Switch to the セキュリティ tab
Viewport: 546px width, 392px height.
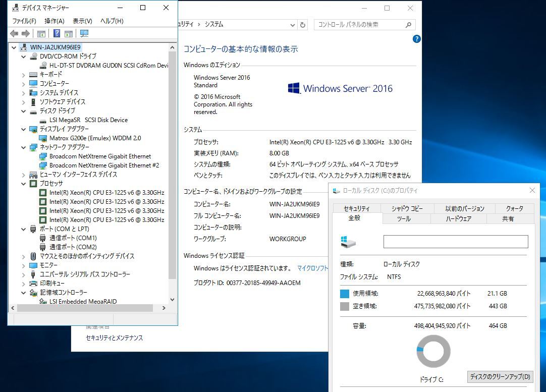357,208
